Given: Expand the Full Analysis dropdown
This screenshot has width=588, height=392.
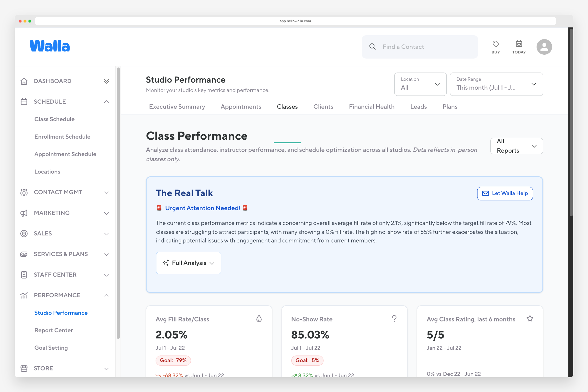Looking at the screenshot, I should (188, 263).
